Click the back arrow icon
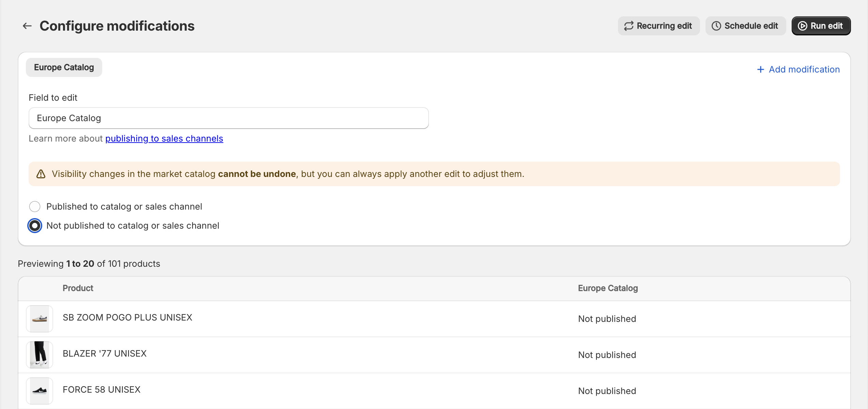Viewport: 868px width, 409px height. click(27, 26)
